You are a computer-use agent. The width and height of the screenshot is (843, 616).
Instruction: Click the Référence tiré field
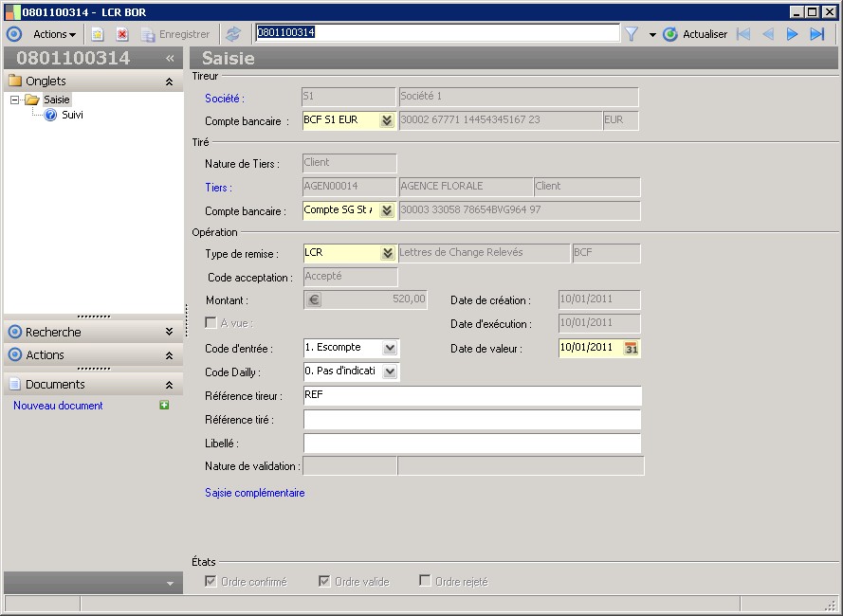tap(472, 419)
